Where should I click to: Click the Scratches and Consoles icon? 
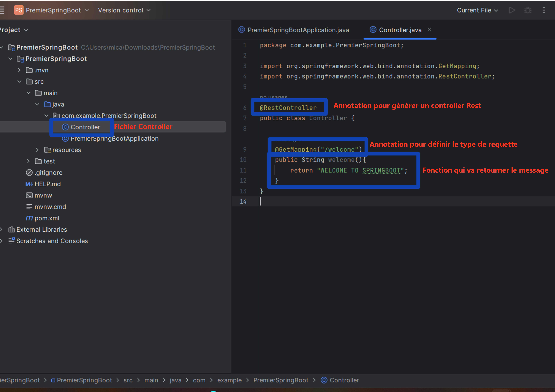pyautogui.click(x=12, y=241)
